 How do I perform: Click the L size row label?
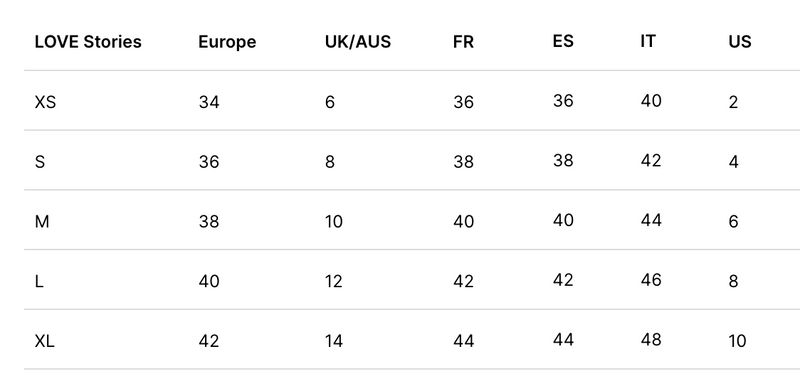click(39, 281)
